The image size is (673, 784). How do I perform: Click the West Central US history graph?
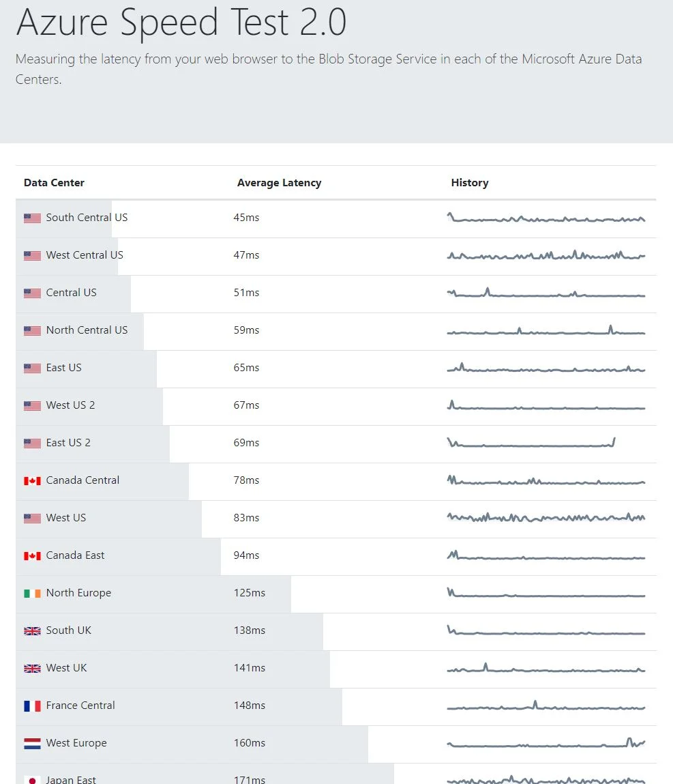[x=546, y=255]
